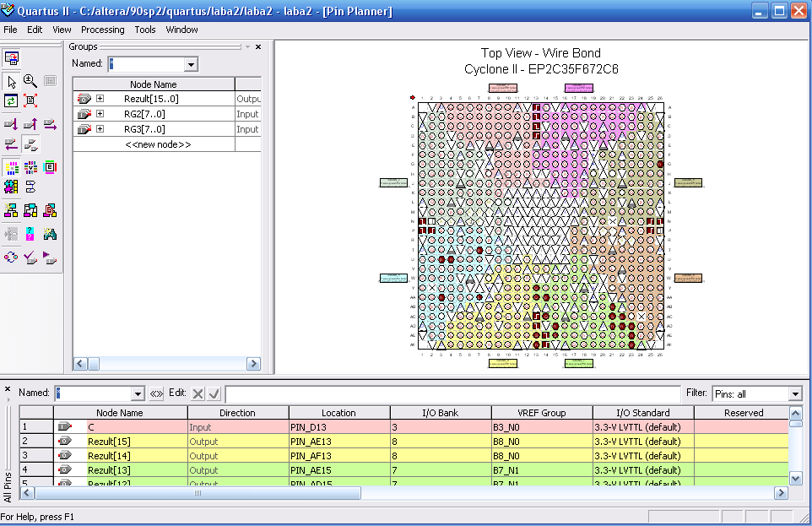
Task: Toggle the paired pins toolbar icon
Action: point(30,144)
